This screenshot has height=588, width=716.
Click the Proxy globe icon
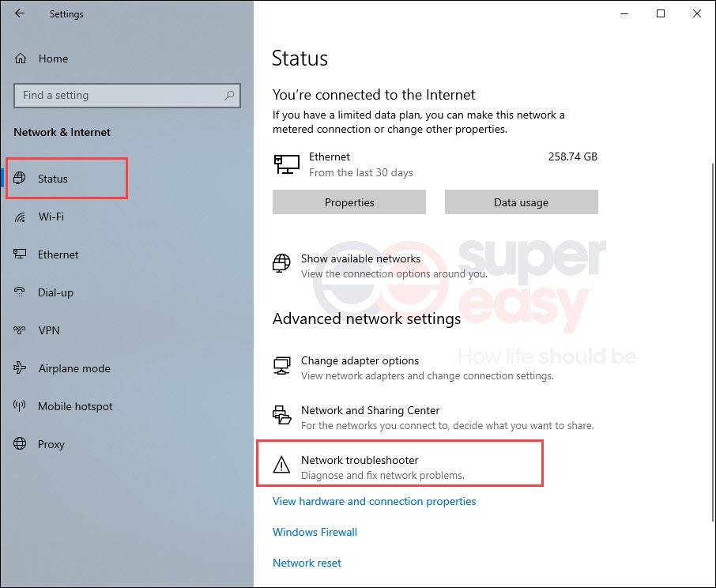20,443
